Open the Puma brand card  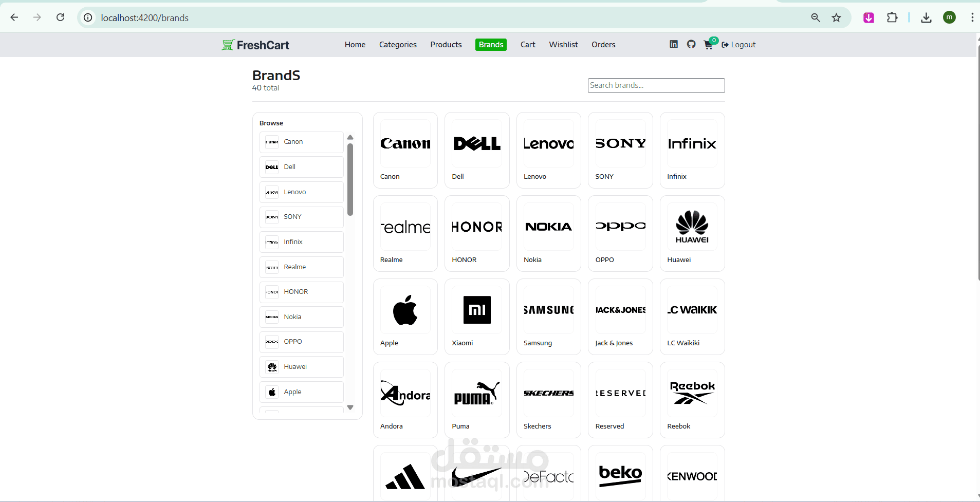coord(477,400)
